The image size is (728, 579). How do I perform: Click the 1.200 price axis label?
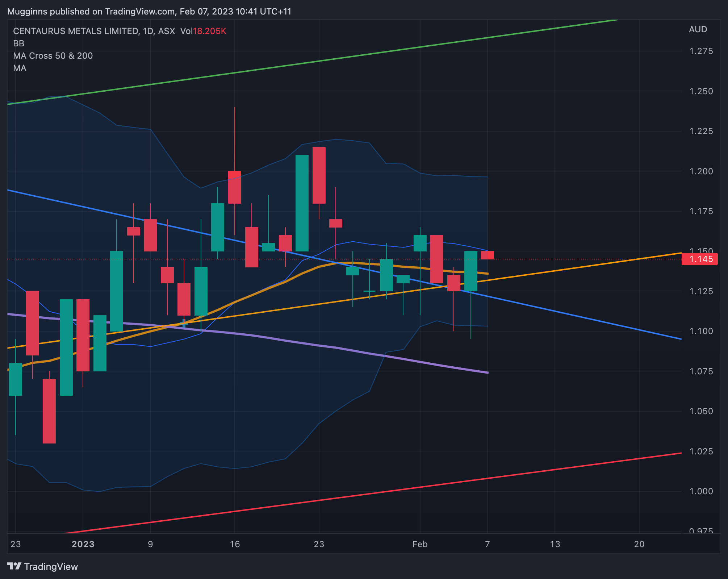701,171
